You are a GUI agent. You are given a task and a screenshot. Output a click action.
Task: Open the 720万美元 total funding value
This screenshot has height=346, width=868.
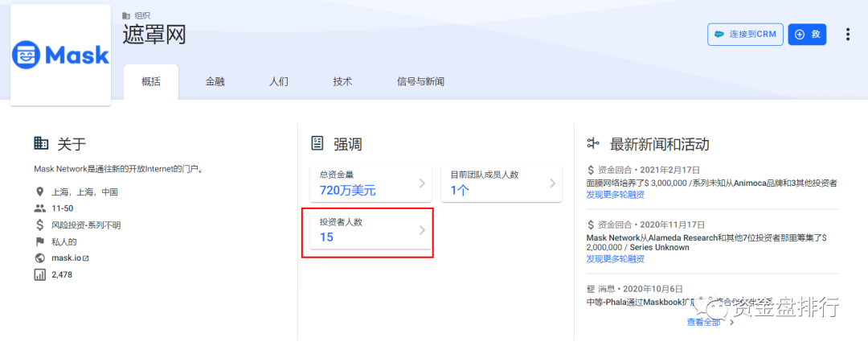point(348,191)
